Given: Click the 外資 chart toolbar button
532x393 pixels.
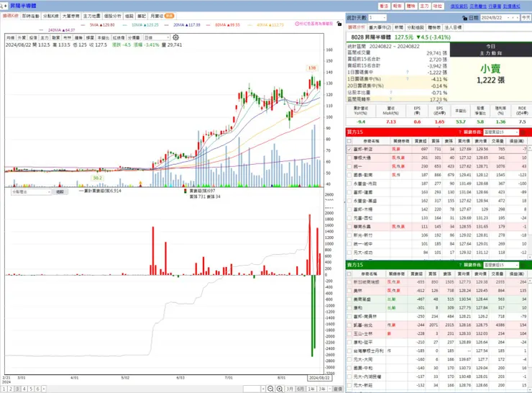Looking at the screenshot, I should (22, 37).
